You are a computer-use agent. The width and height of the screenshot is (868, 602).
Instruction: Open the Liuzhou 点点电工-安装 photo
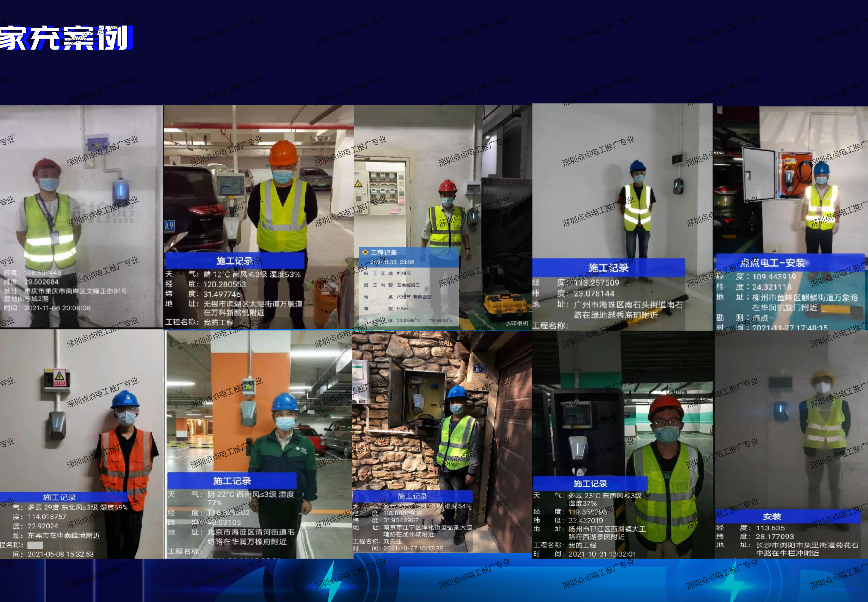[790, 218]
